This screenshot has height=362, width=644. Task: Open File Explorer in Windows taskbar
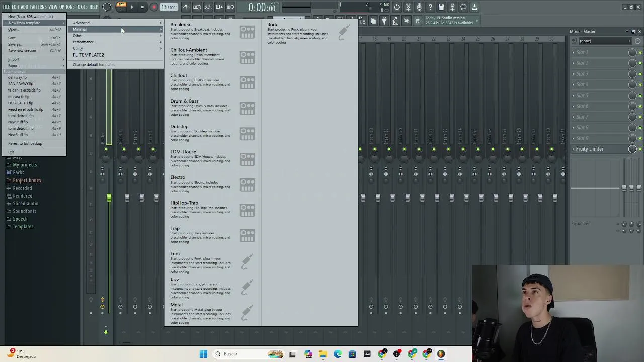pos(323,354)
